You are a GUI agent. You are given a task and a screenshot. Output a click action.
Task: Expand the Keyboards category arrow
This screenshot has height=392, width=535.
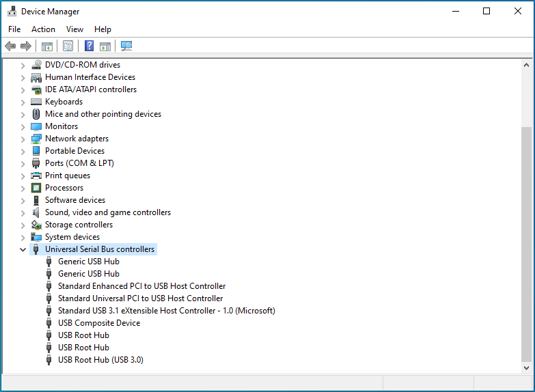(x=23, y=102)
